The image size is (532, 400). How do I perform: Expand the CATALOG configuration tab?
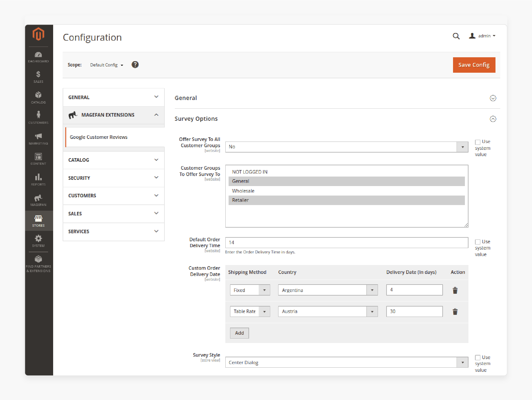pyautogui.click(x=114, y=160)
